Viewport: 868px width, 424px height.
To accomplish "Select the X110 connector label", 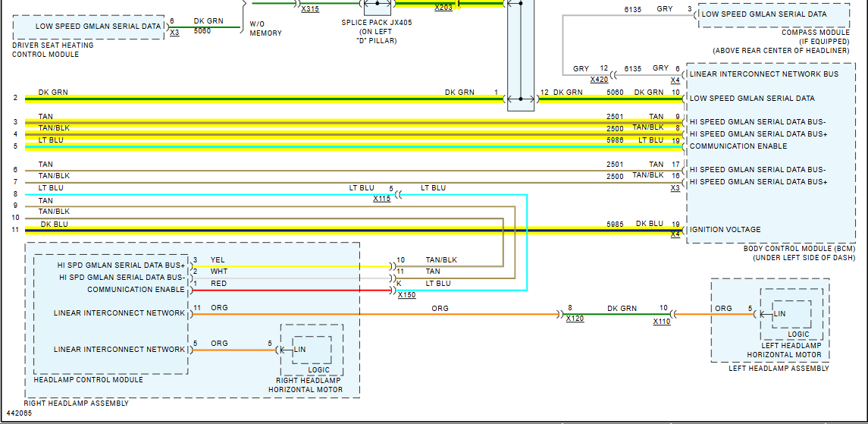I will pos(662,322).
